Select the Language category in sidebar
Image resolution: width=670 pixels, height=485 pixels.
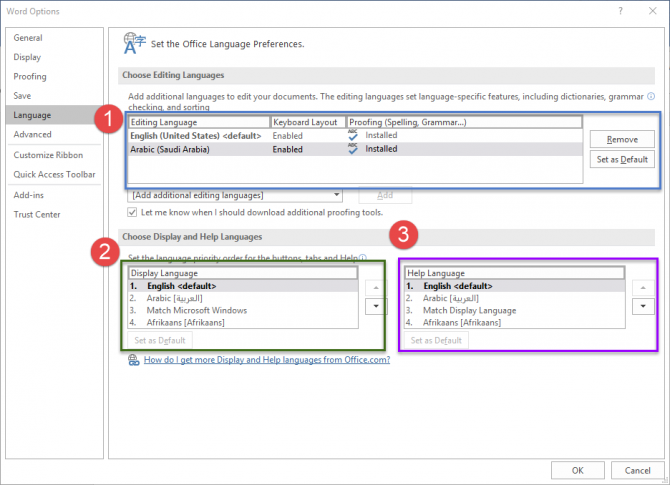(x=54, y=115)
